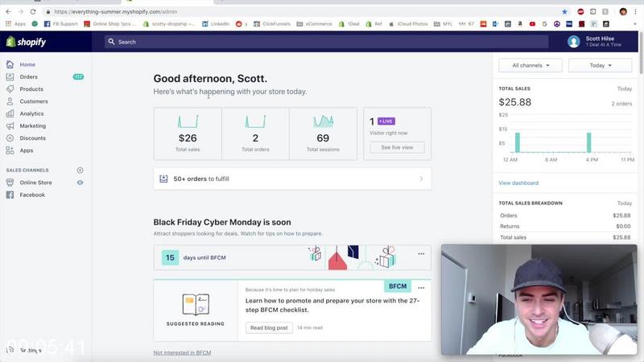Reload the page in the browser
The height and width of the screenshot is (362, 644).
[x=33, y=11]
